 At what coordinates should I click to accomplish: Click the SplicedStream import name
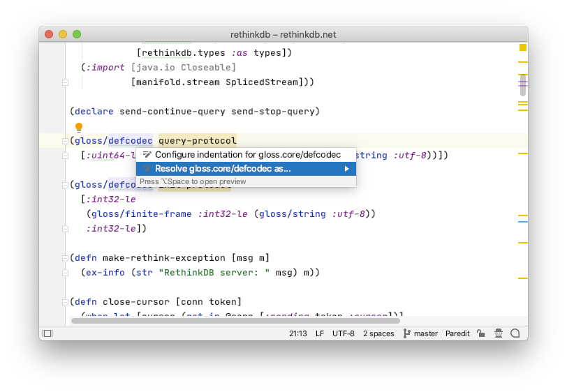pyautogui.click(x=262, y=82)
